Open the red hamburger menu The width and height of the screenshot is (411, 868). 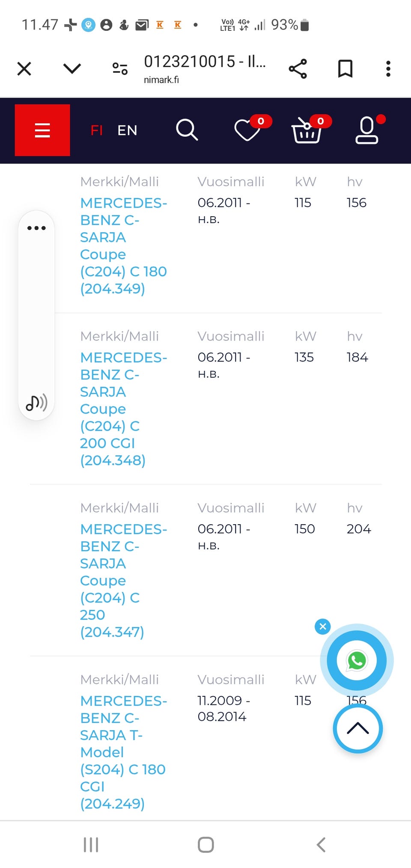[42, 130]
